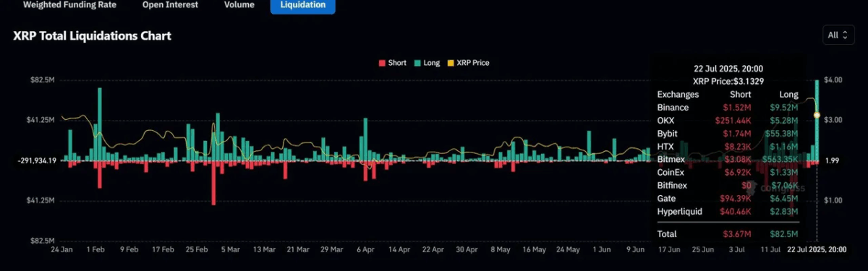Click the Binance short value $1.52M
Image resolution: width=868 pixels, height=271 pixels.
[x=738, y=108]
